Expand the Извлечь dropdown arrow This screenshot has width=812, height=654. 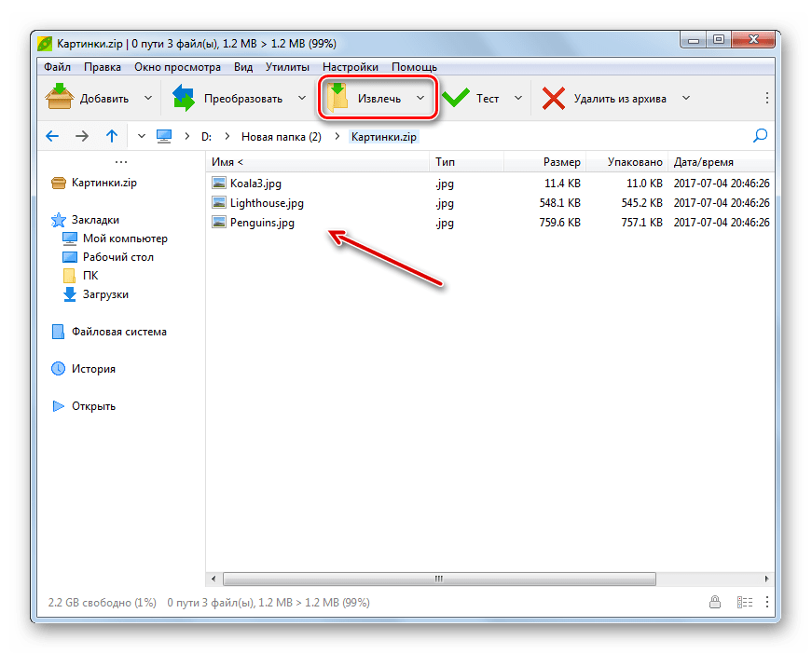(x=420, y=98)
